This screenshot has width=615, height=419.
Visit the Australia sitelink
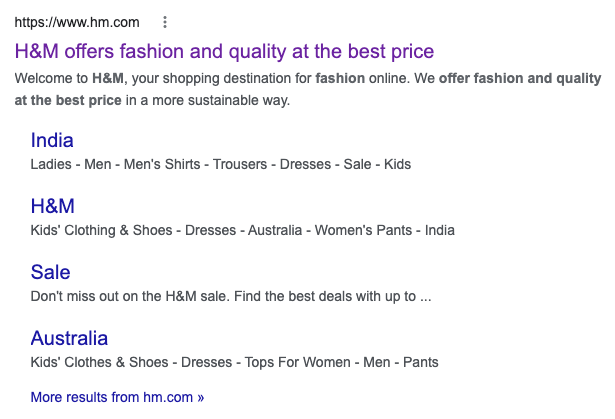[69, 338]
